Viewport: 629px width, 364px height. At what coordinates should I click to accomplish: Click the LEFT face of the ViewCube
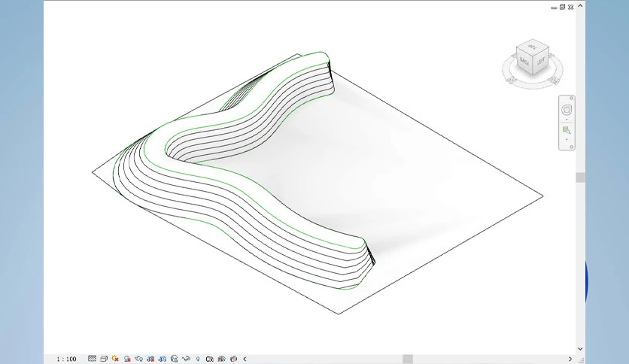(541, 61)
